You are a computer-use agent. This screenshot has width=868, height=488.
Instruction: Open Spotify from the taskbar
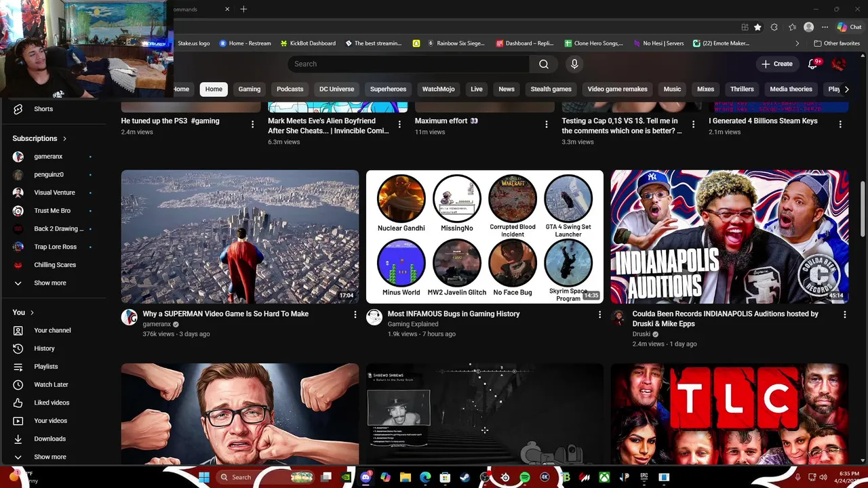click(x=525, y=477)
